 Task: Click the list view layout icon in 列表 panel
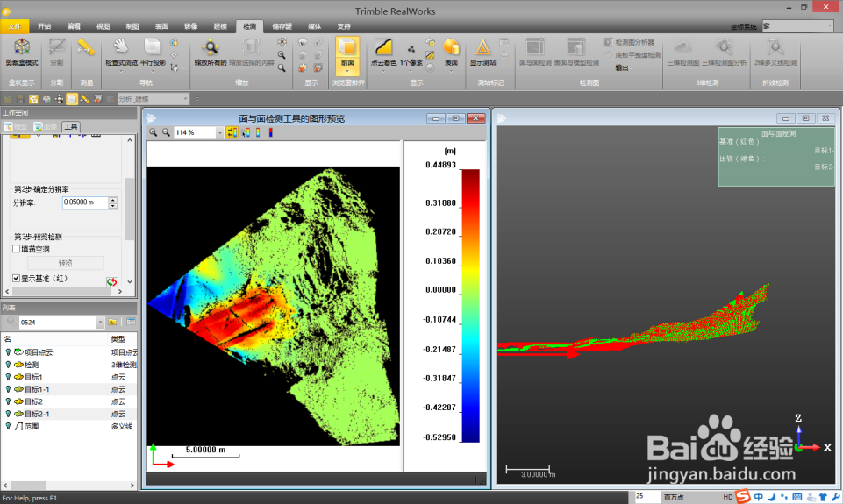pos(131,322)
